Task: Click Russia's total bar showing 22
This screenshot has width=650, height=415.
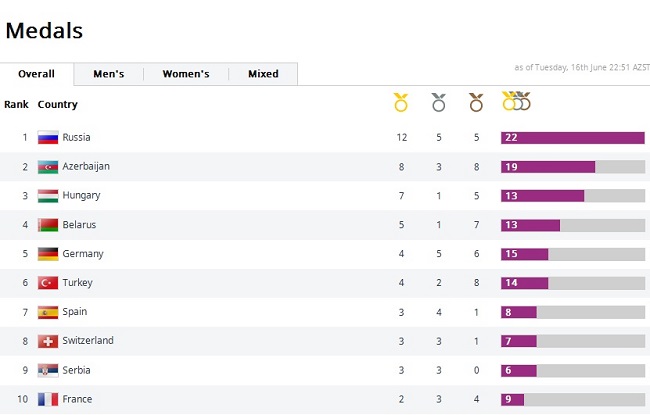Action: (572, 138)
